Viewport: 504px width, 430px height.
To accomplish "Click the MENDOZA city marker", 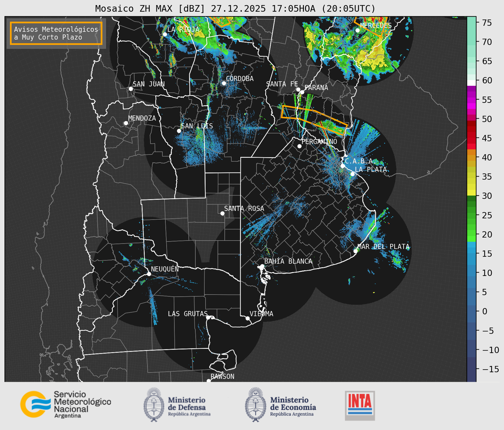I will pyautogui.click(x=126, y=123).
